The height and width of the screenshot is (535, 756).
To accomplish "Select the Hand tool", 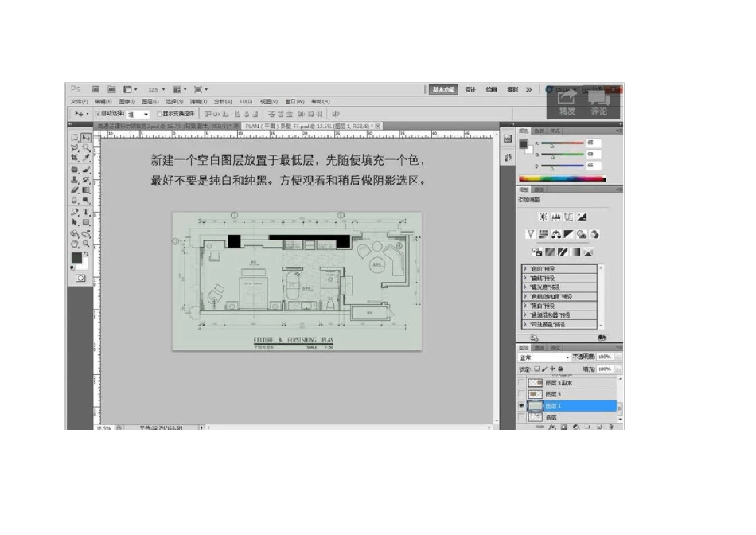I will tap(75, 244).
